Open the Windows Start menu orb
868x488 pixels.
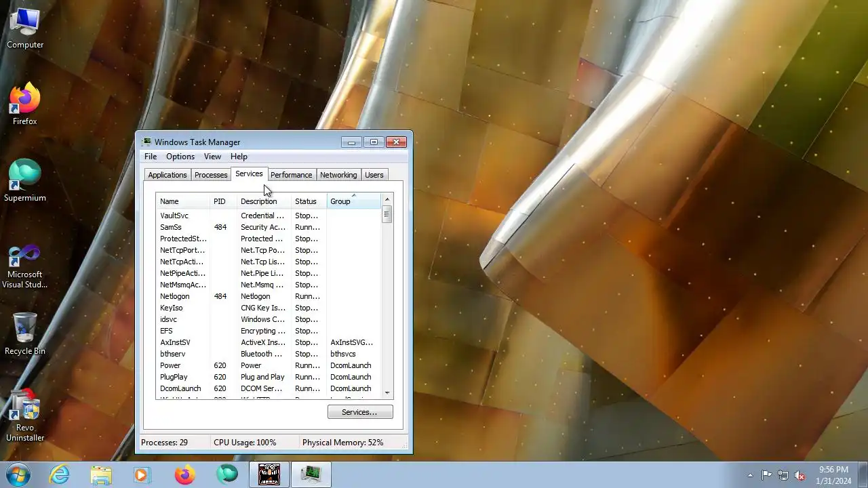click(18, 474)
